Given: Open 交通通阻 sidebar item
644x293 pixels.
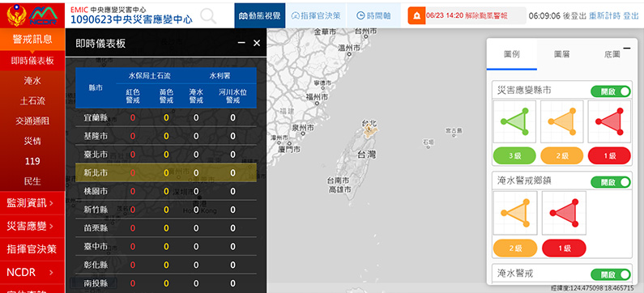Looking at the screenshot, I should 32,121.
